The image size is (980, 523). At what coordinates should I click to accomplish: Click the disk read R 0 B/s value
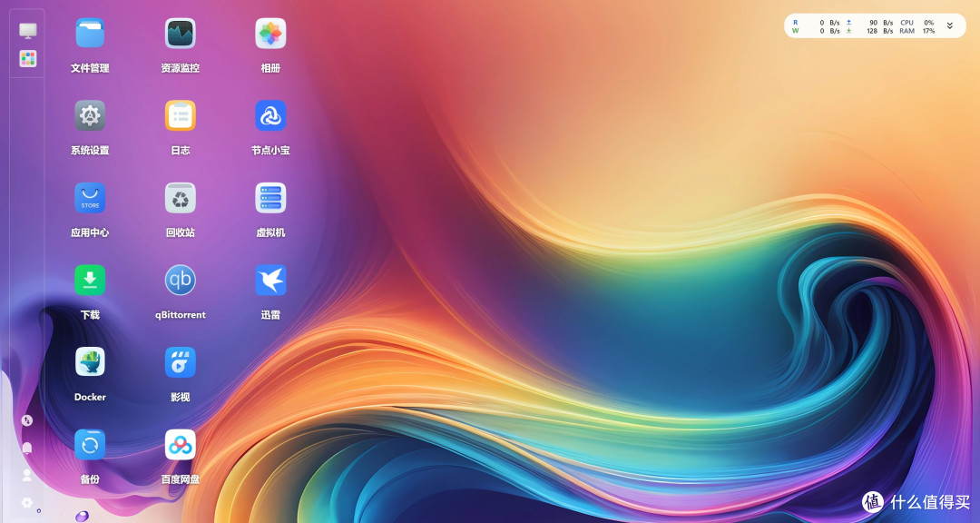pyautogui.click(x=817, y=23)
